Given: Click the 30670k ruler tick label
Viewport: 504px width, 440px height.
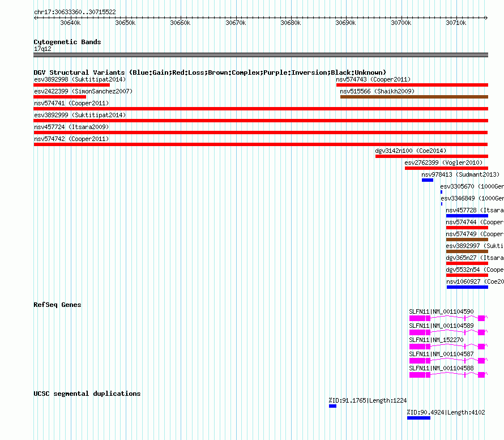Looking at the screenshot, I should point(236,23).
